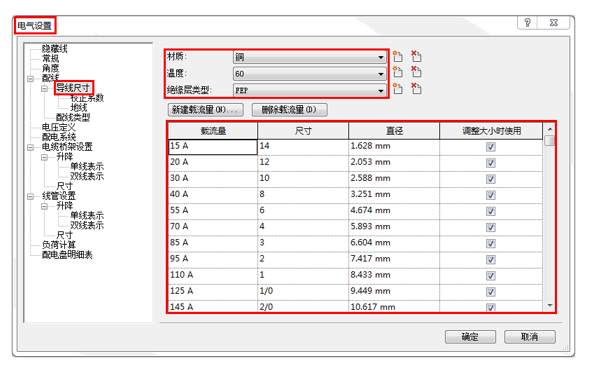Click the 145 A ampacity cell
The height and width of the screenshot is (368, 591).
pyautogui.click(x=213, y=306)
